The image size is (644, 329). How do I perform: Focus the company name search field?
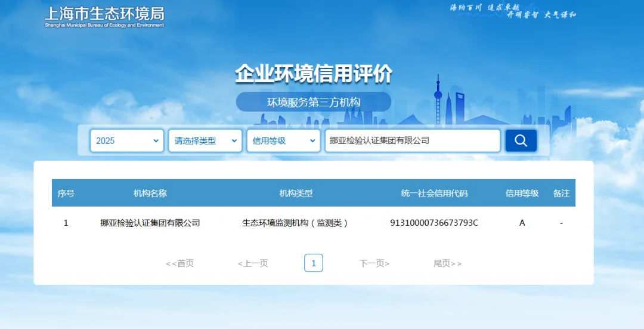point(413,141)
